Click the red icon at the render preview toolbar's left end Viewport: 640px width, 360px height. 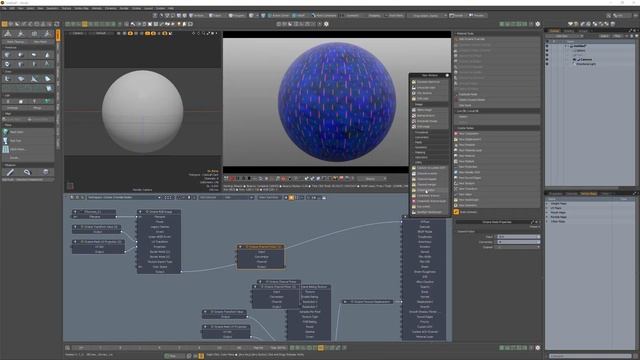232,179
